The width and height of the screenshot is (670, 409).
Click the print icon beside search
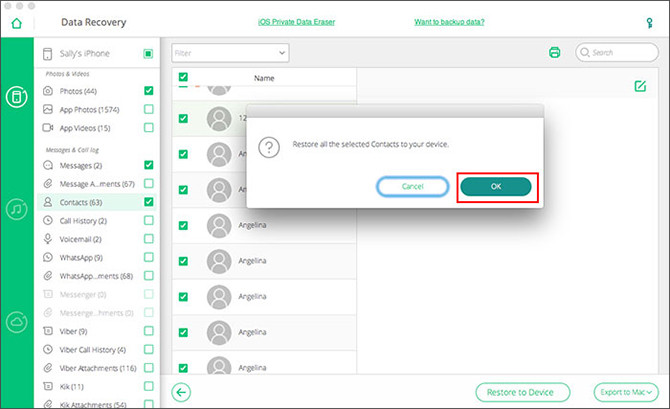pyautogui.click(x=554, y=52)
